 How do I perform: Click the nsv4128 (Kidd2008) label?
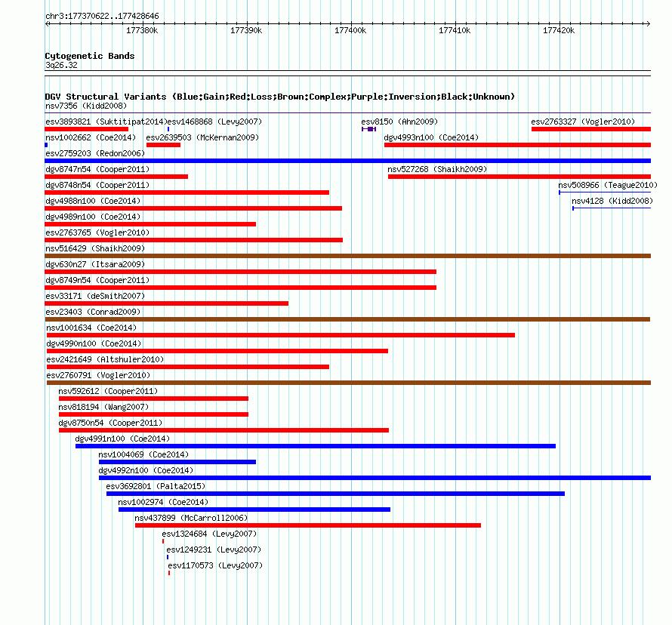(x=612, y=201)
